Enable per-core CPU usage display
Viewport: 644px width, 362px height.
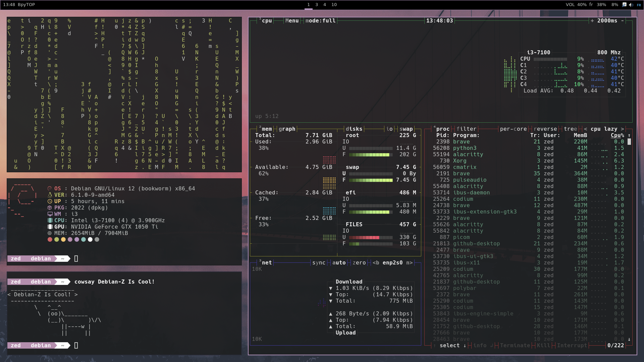pyautogui.click(x=513, y=129)
